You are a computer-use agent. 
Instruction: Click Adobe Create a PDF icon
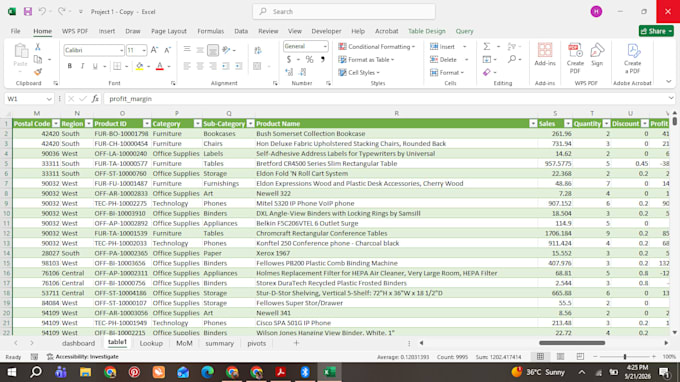coord(632,58)
